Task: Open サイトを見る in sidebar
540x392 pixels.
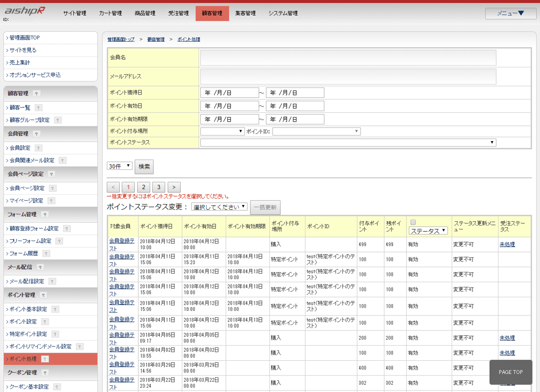Action: (x=23, y=50)
